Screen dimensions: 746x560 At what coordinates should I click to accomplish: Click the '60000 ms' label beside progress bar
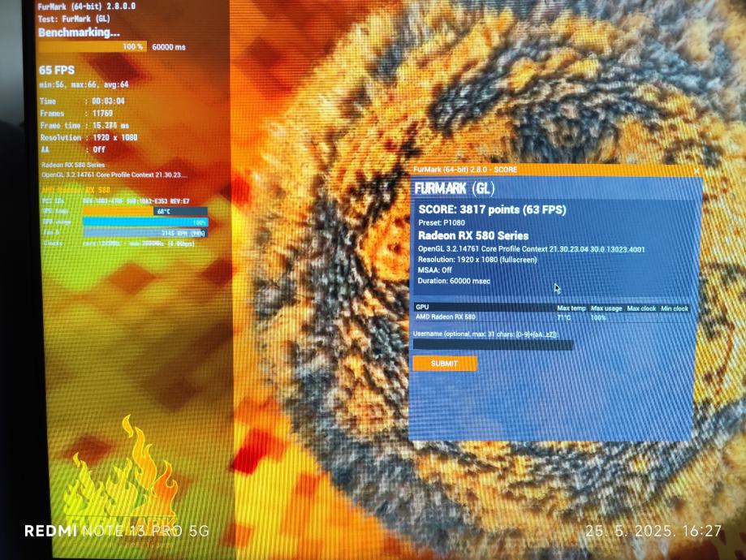coord(169,47)
